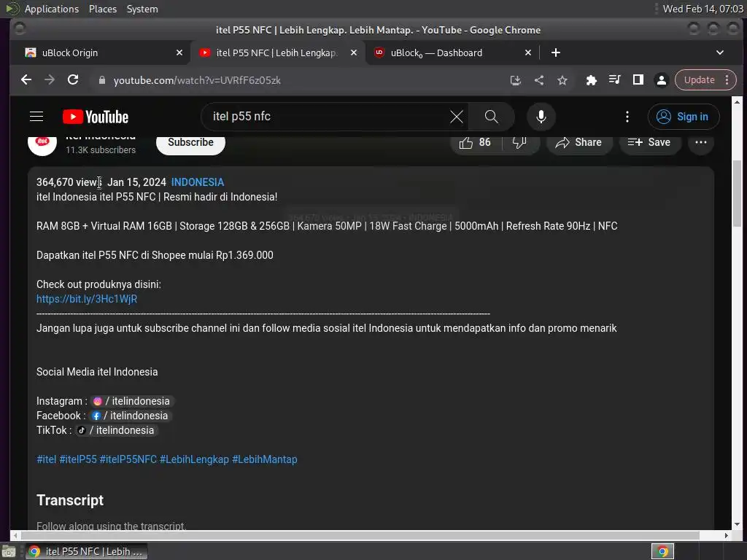
Task: Open the #itelP55 hashtag
Action: click(77, 459)
